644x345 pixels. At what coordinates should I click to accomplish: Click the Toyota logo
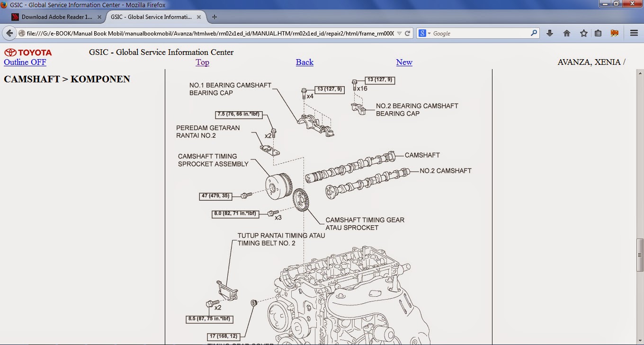coord(28,53)
